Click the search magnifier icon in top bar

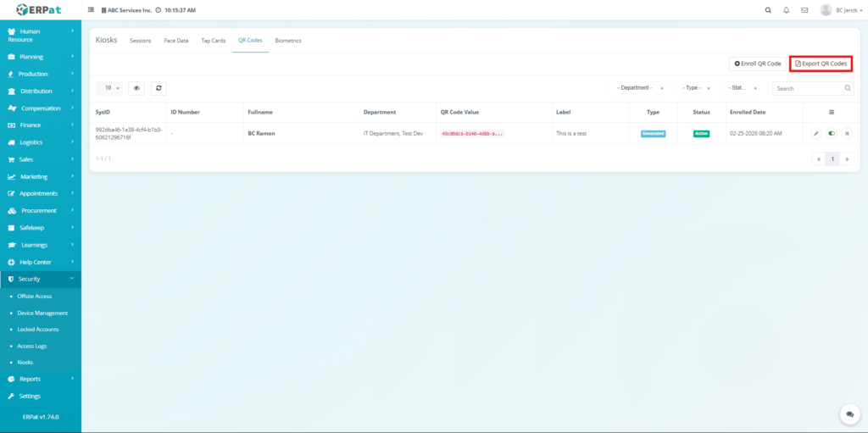768,10
